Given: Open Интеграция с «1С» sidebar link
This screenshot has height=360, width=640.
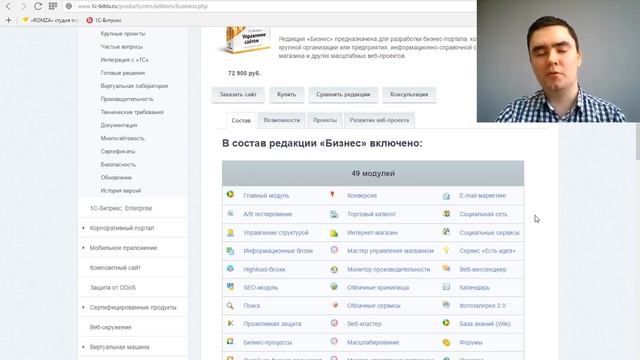Looking at the screenshot, I should point(124,60).
